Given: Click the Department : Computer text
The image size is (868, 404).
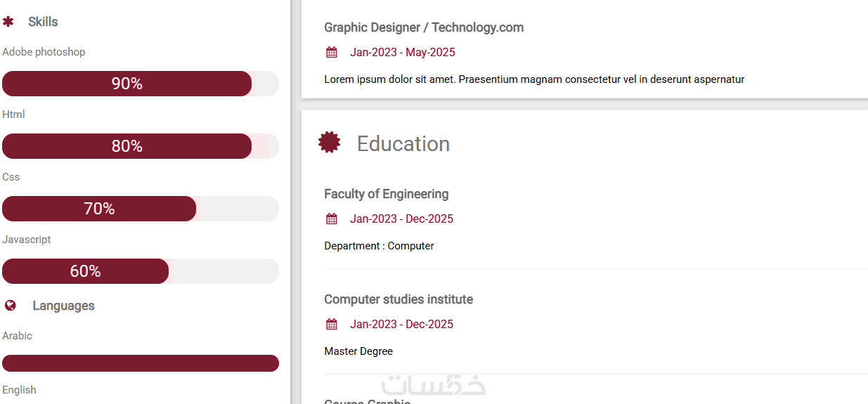Looking at the screenshot, I should (x=379, y=246).
